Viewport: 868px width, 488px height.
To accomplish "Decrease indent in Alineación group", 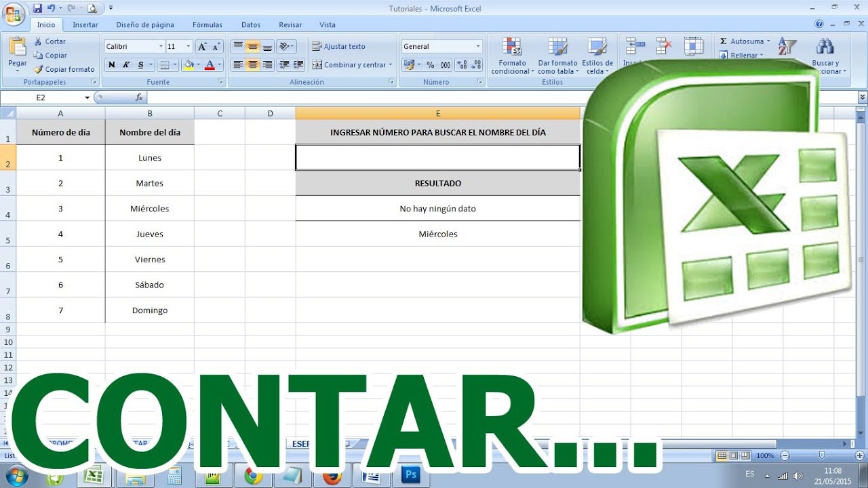I will (283, 65).
